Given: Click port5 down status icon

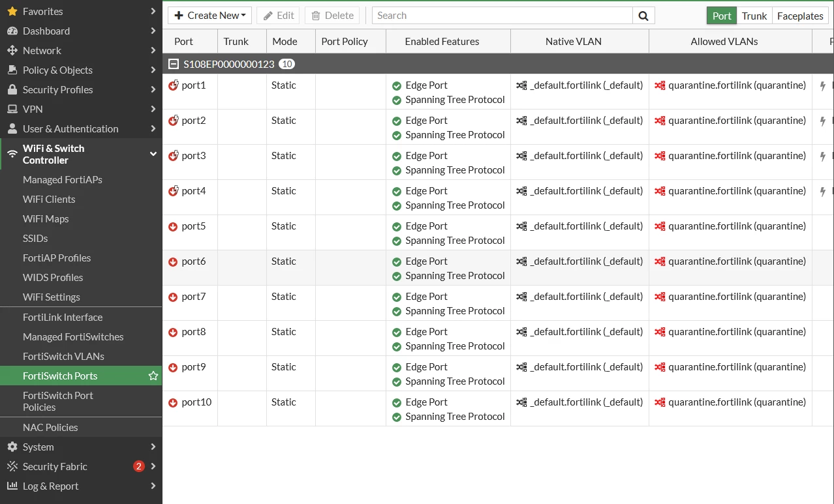Looking at the screenshot, I should 173,226.
